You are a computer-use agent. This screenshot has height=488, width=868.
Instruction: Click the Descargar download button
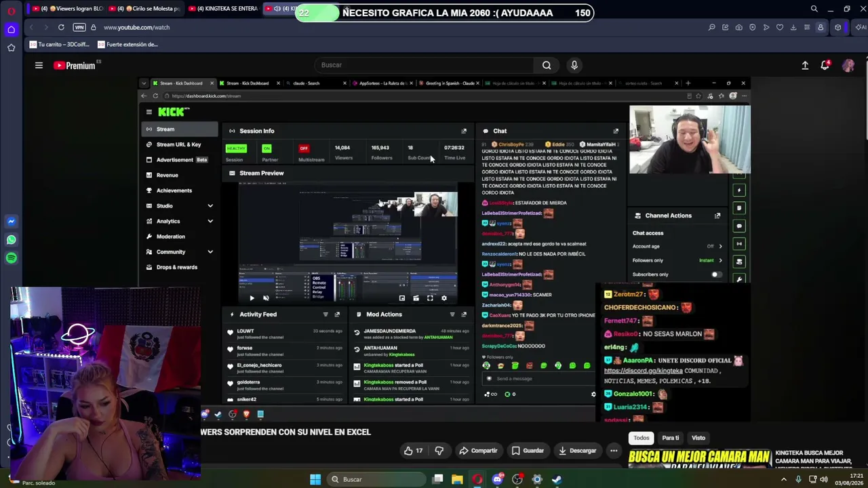pos(577,451)
